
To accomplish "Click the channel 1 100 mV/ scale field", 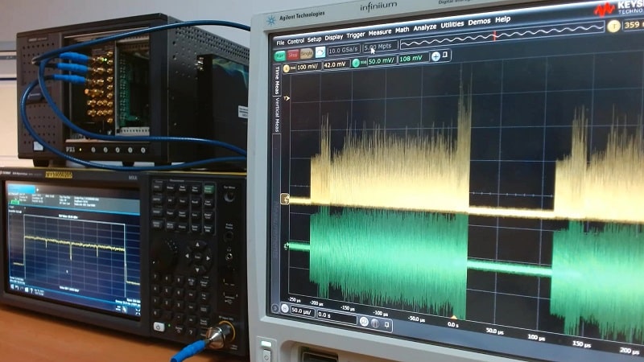I will pos(308,66).
